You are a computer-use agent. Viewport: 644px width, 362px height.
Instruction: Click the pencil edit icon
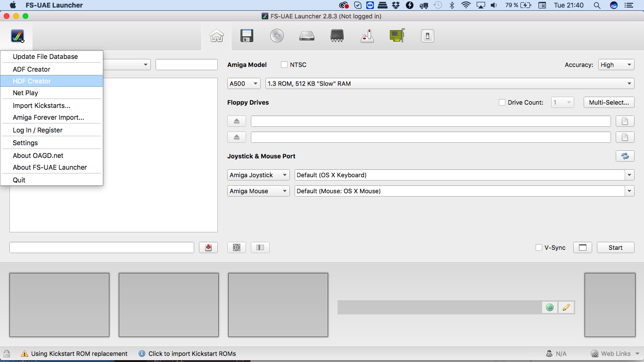point(566,307)
